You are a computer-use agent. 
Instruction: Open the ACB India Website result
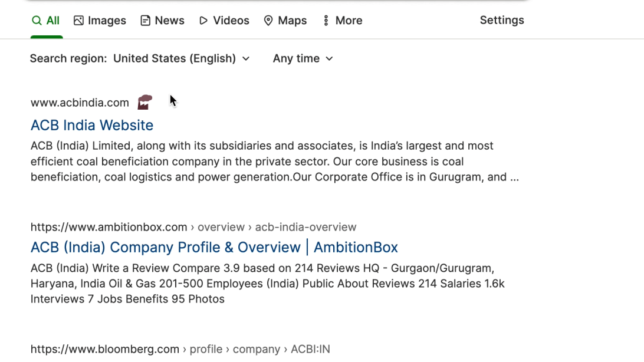[x=92, y=125]
